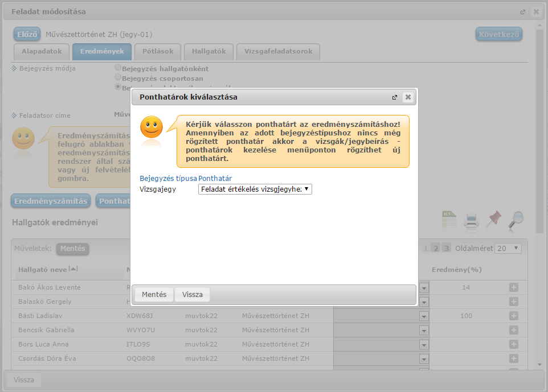Click the WVYO7U code cell
Viewport: 548px width, 392px height.
click(x=141, y=330)
